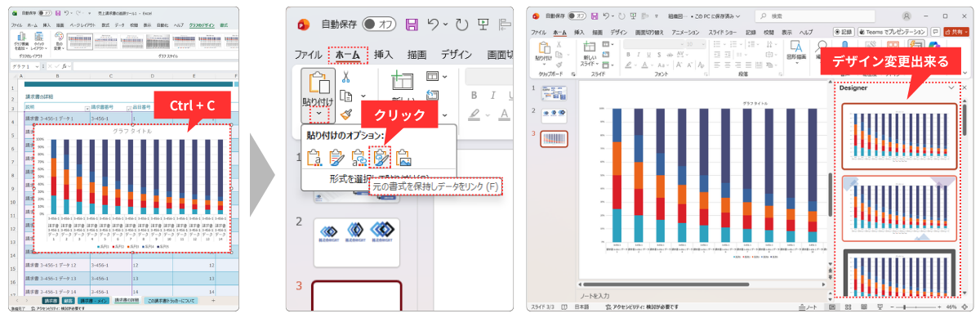Image resolution: width=980 pixels, height=327 pixels.
Task: Open 画面切り替え tab in right PowerPoint
Action: tap(648, 32)
